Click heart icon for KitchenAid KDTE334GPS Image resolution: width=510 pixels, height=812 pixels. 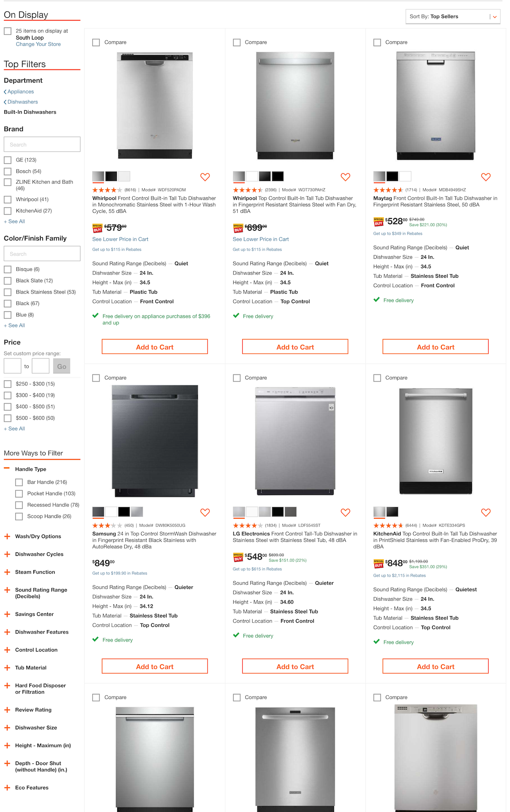[x=486, y=513]
